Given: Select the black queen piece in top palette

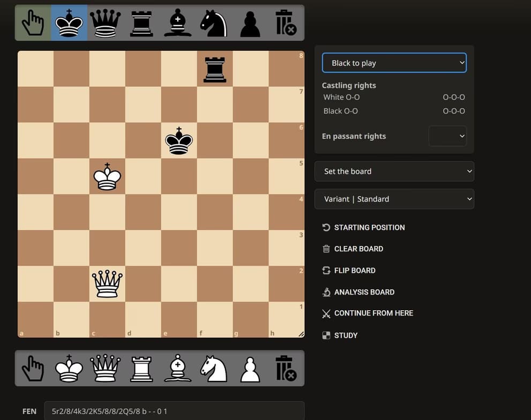Looking at the screenshot, I should (x=105, y=23).
